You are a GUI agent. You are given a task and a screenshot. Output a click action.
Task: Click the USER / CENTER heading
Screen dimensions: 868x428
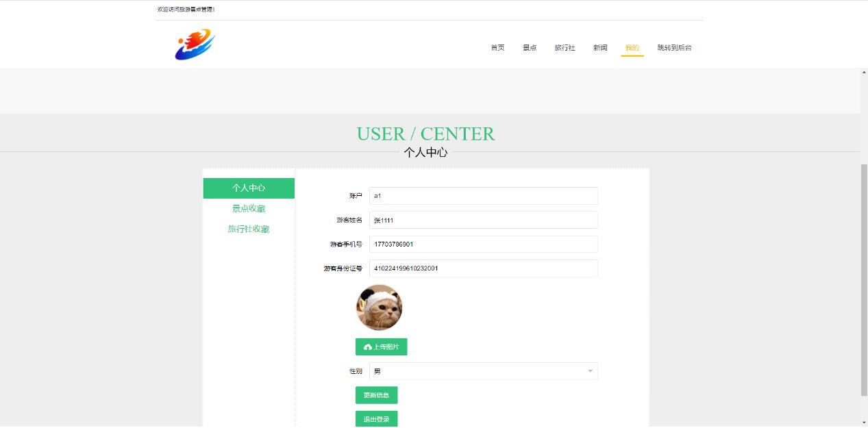[425, 134]
